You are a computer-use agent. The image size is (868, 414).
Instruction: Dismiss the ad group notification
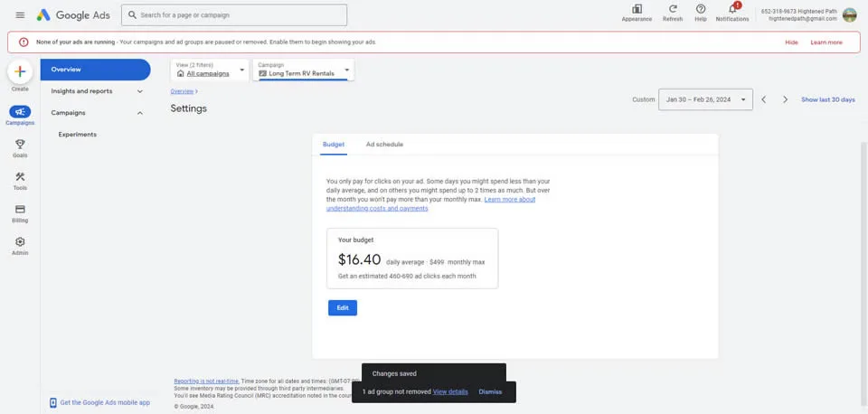(490, 392)
